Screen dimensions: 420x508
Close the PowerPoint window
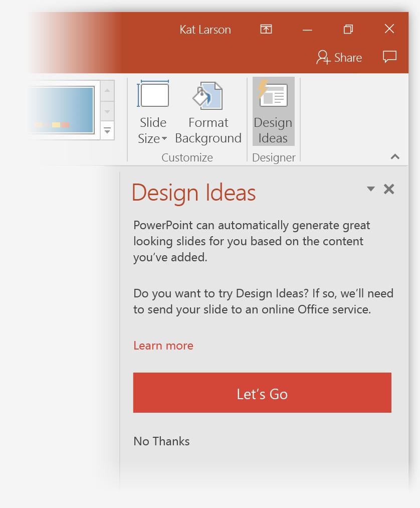tap(389, 29)
